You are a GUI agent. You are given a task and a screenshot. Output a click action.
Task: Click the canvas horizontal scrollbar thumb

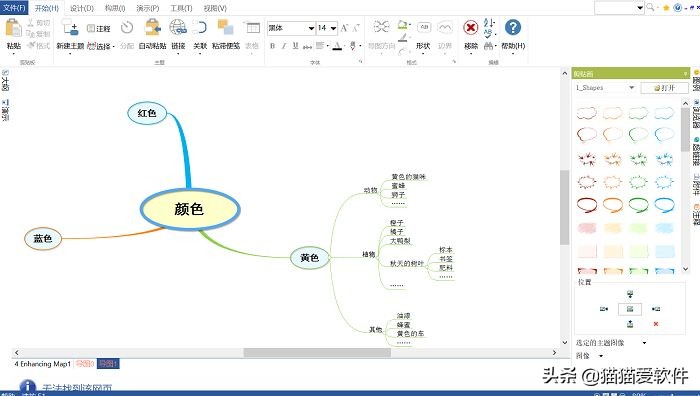[317, 352]
